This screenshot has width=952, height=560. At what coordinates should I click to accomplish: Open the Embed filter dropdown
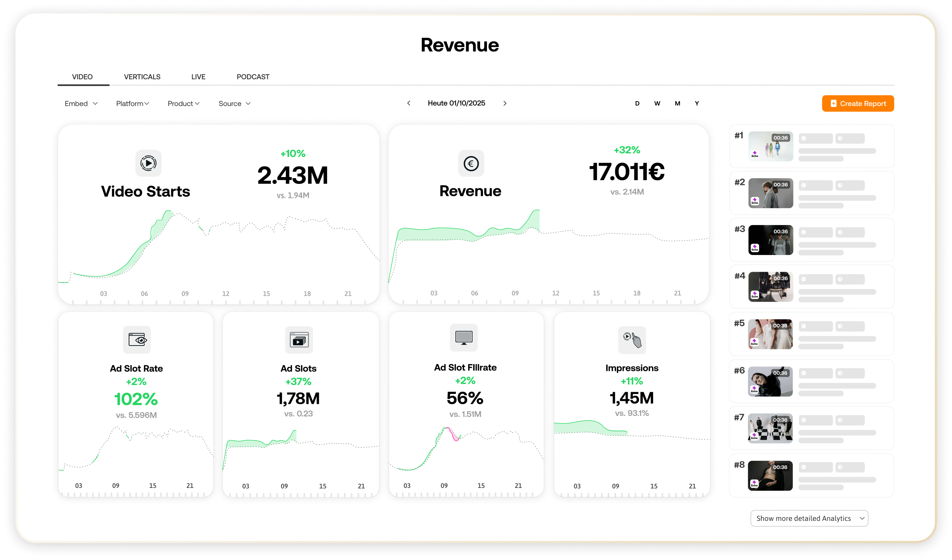pos(81,104)
